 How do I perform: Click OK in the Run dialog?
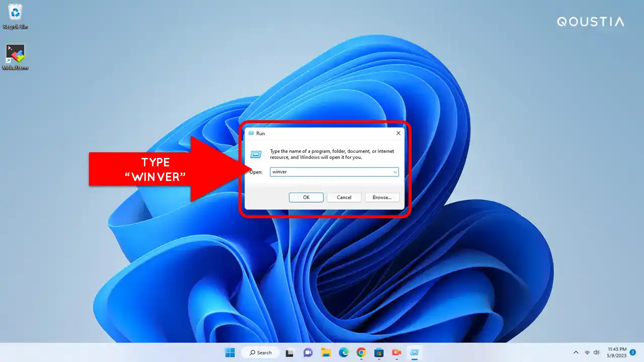click(306, 197)
